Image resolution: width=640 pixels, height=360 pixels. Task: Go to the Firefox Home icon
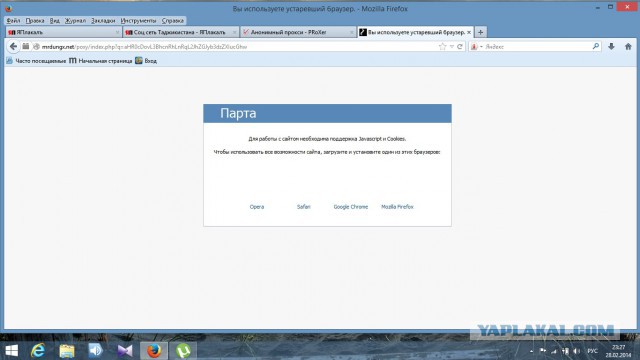click(x=628, y=47)
